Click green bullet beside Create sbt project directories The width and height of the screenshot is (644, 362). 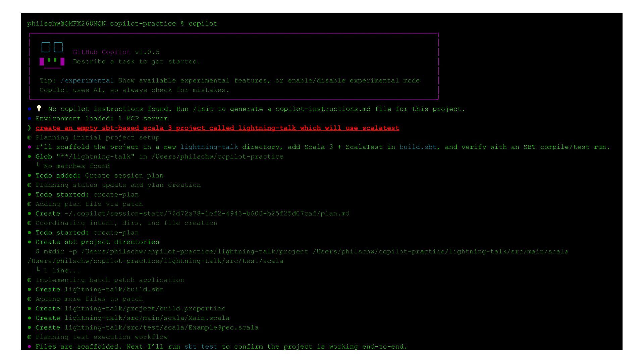point(30,242)
